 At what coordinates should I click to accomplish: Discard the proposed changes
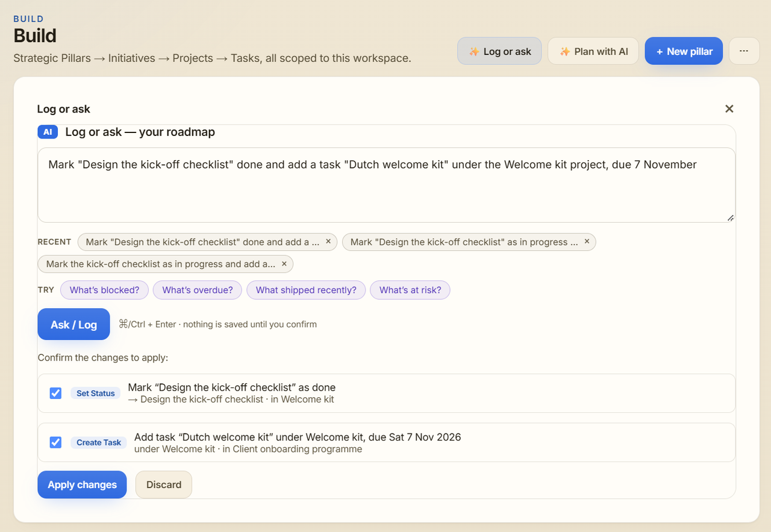pyautogui.click(x=164, y=484)
